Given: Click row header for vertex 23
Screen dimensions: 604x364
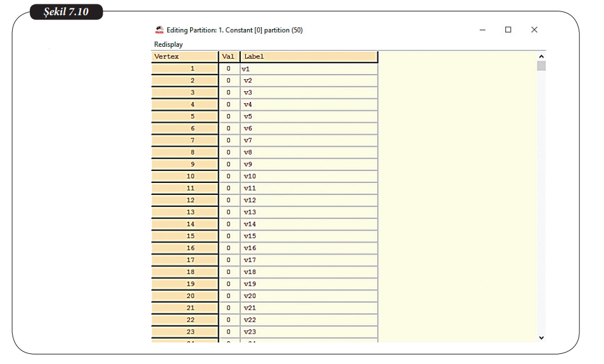Looking at the screenshot, I should (x=184, y=332).
